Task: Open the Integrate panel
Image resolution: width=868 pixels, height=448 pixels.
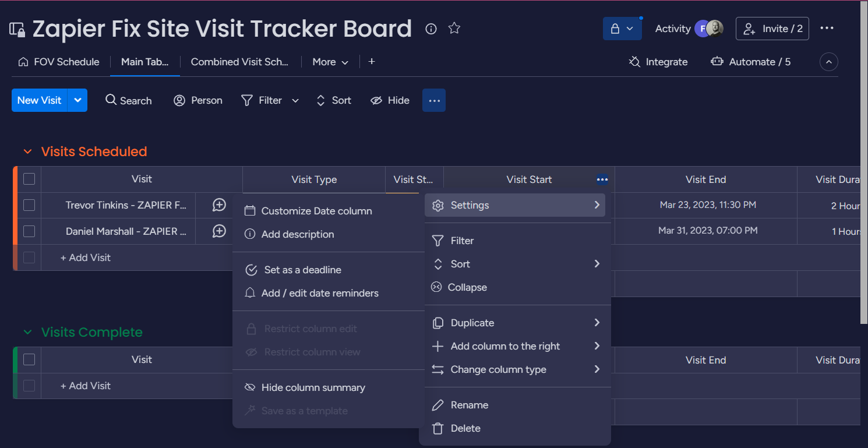Action: [658, 62]
